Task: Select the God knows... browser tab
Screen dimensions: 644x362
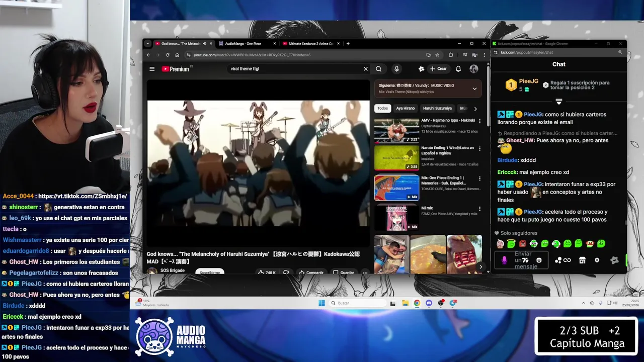Action: point(184,44)
